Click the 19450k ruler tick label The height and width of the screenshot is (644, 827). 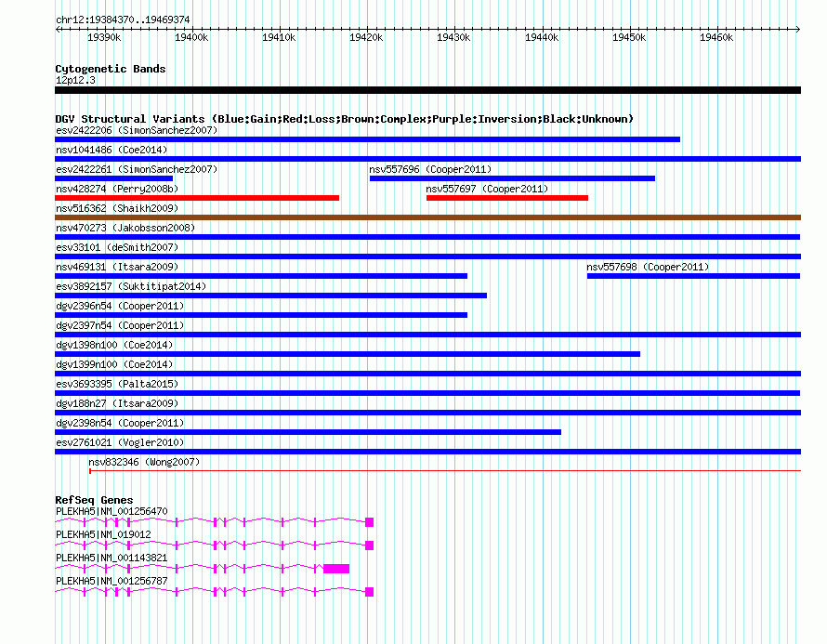[x=629, y=37]
